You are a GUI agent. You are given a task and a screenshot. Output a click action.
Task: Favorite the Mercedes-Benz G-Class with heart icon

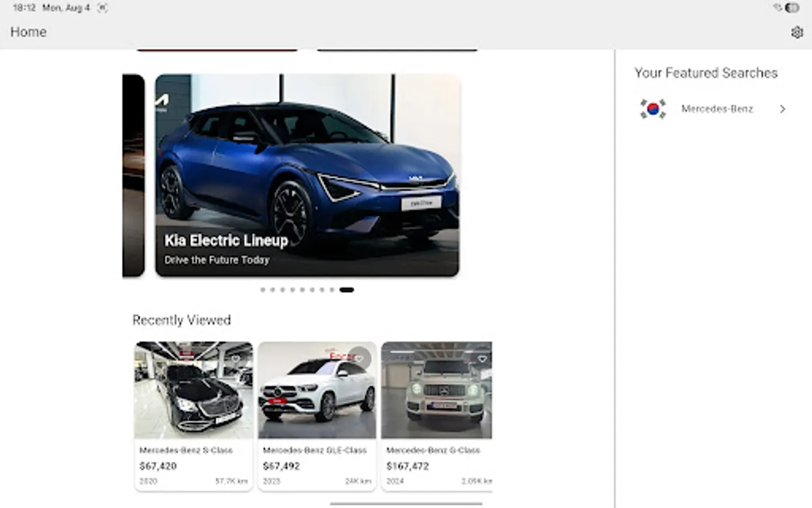click(482, 359)
